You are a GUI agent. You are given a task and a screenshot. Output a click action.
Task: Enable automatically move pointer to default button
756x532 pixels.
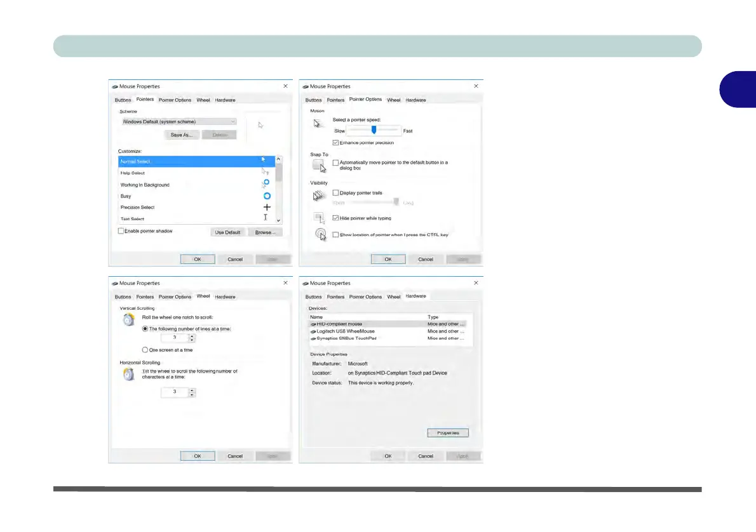(335, 163)
